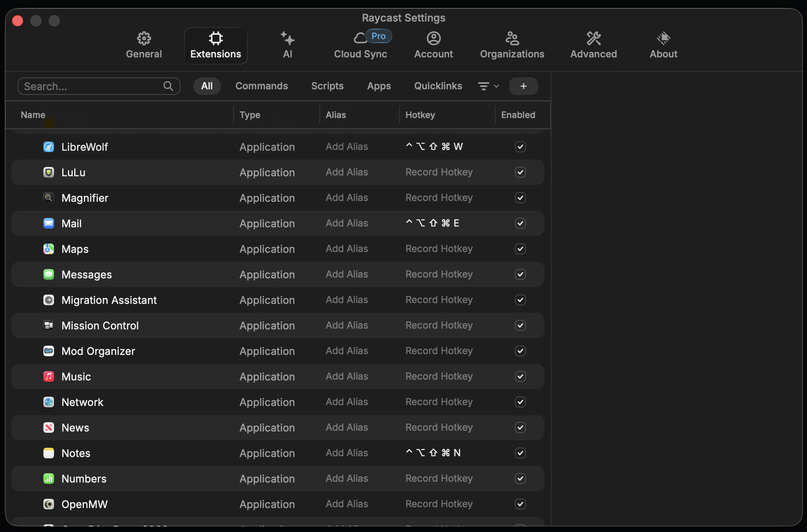Toggle the Maps enabled checkbox
The height and width of the screenshot is (532, 807).
(x=520, y=249)
